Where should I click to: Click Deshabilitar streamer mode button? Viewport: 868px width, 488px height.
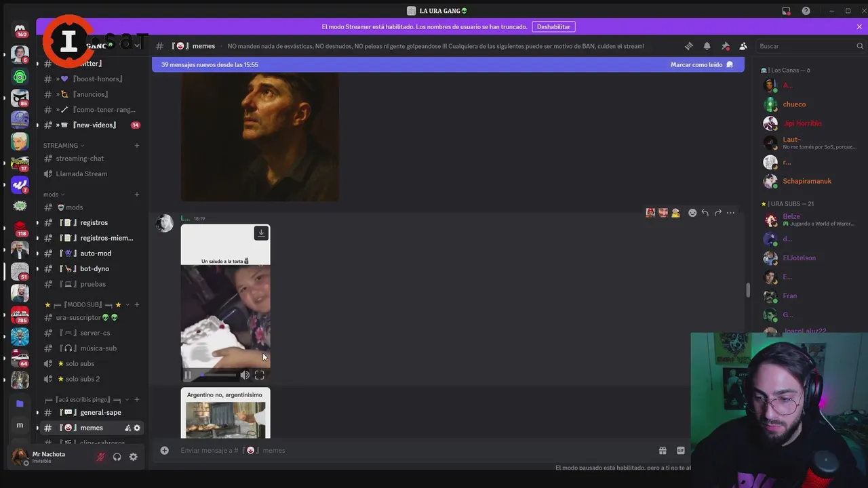[x=553, y=26]
